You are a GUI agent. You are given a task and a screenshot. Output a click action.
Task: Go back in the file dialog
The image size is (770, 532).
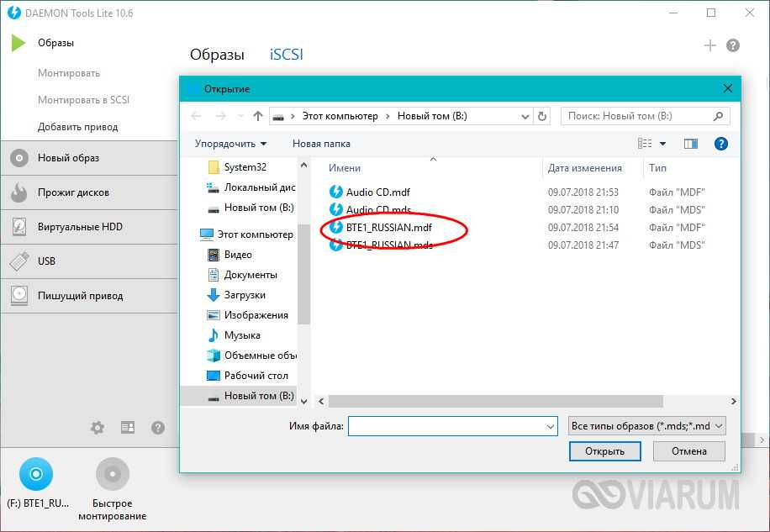[x=196, y=116]
